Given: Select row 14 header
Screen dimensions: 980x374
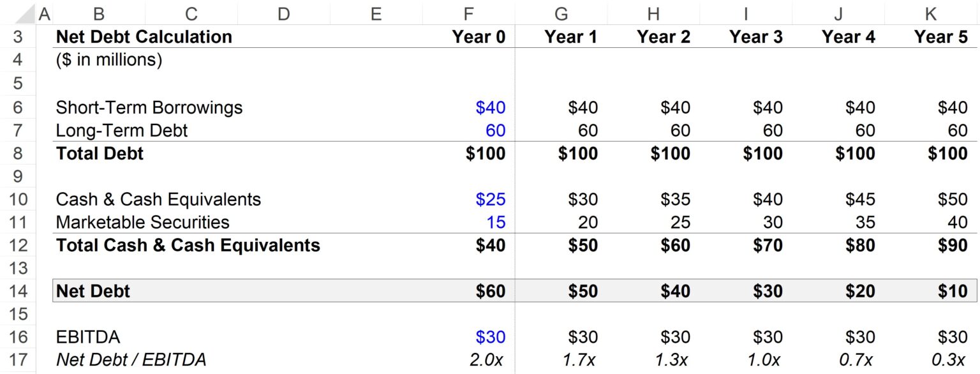Looking at the screenshot, I should [x=19, y=291].
